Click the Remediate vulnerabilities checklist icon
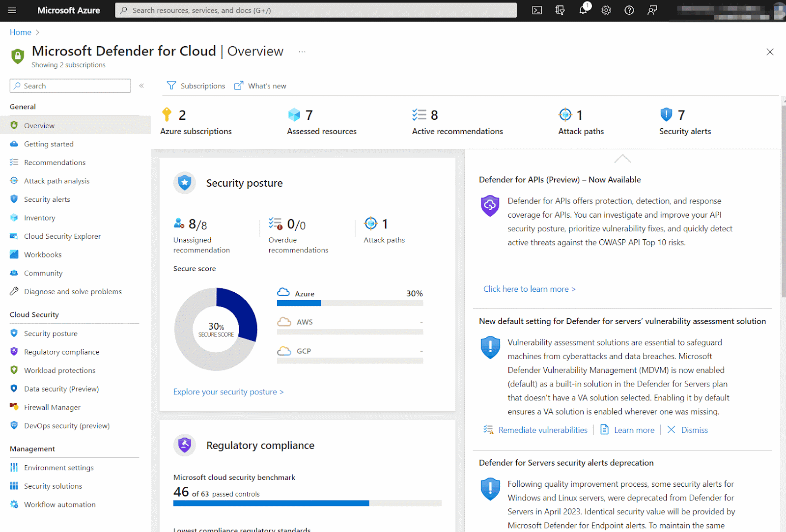This screenshot has width=786, height=532. tap(488, 430)
